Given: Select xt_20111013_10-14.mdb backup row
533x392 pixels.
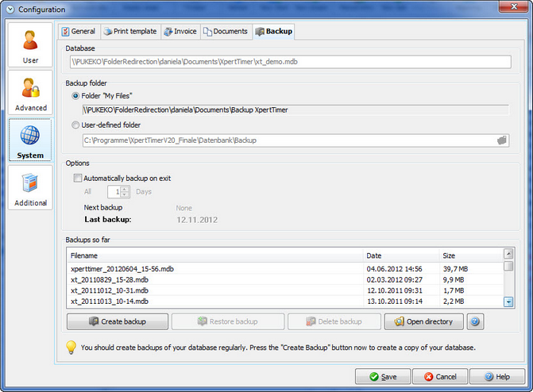Looking at the screenshot, I should 285,302.
